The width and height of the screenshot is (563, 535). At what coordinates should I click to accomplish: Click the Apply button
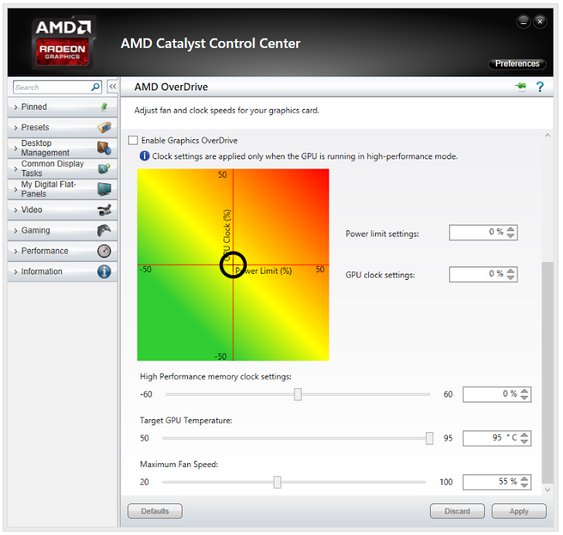pyautogui.click(x=519, y=511)
